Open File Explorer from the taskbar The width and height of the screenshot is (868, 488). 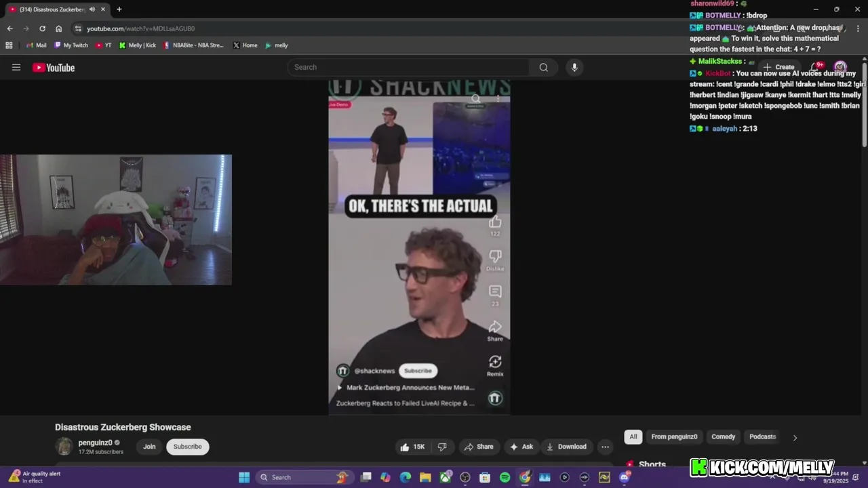[x=425, y=477]
